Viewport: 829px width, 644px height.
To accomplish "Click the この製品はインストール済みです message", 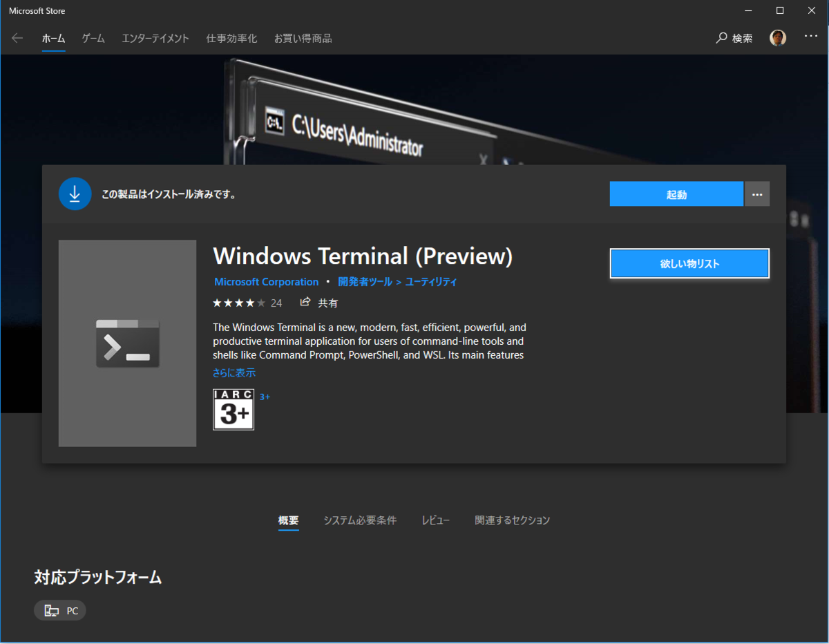I will 169,194.
